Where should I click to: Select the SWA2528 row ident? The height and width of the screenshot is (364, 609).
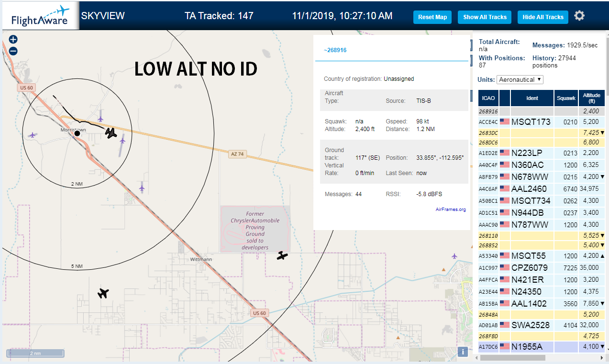tap(530, 325)
